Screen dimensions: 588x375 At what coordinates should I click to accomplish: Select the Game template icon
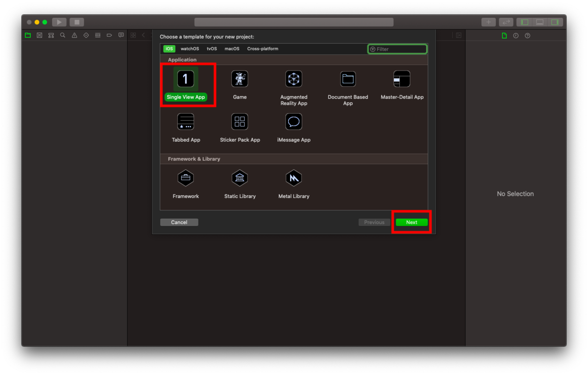(240, 79)
